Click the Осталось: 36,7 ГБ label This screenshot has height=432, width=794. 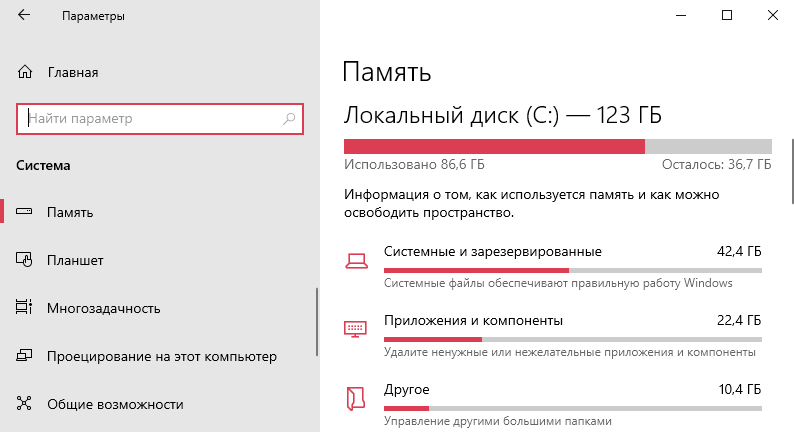(x=717, y=165)
